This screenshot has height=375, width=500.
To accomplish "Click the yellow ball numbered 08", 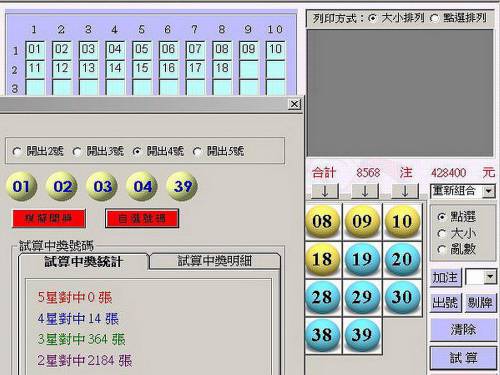I will click(x=322, y=221).
